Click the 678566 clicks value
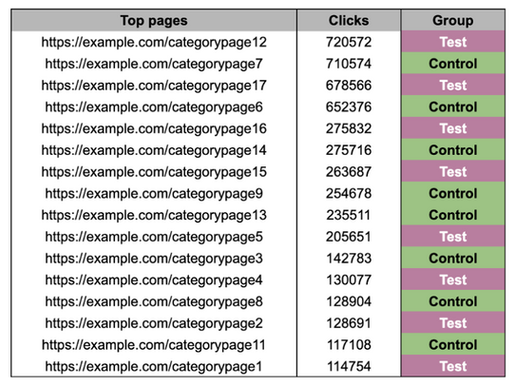The image size is (514, 386). point(349,85)
